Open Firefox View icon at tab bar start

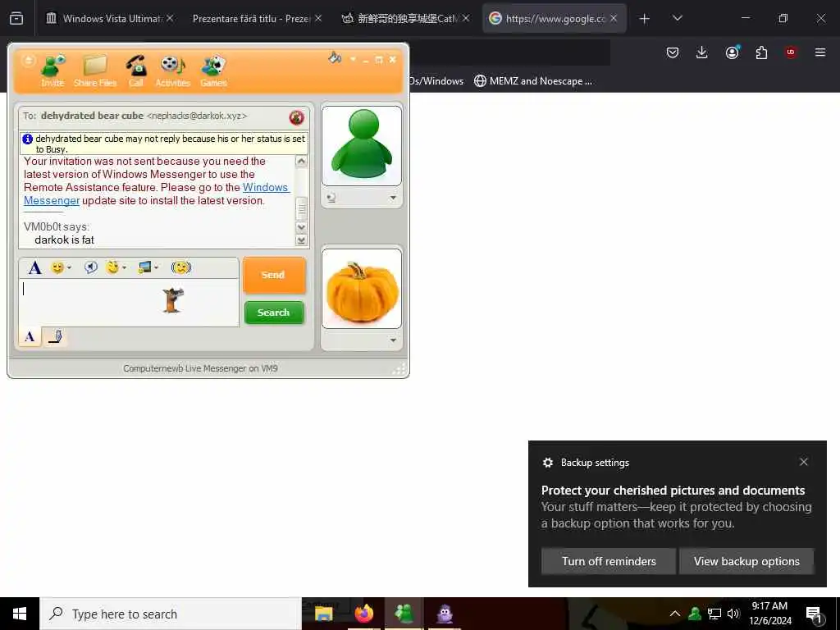coord(16,18)
